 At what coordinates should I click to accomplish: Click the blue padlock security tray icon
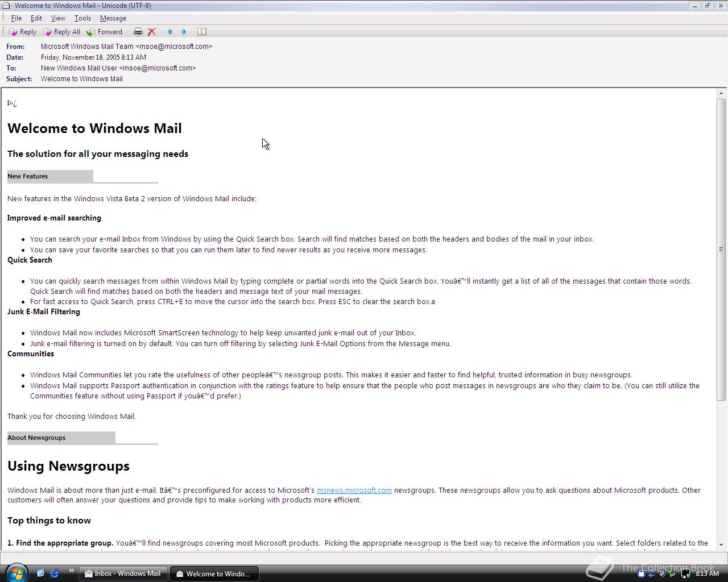point(641,573)
